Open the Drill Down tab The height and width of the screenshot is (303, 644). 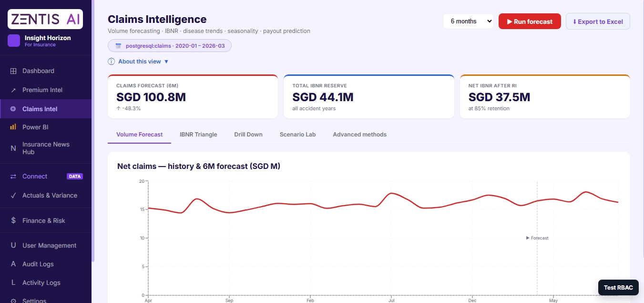coord(248,135)
